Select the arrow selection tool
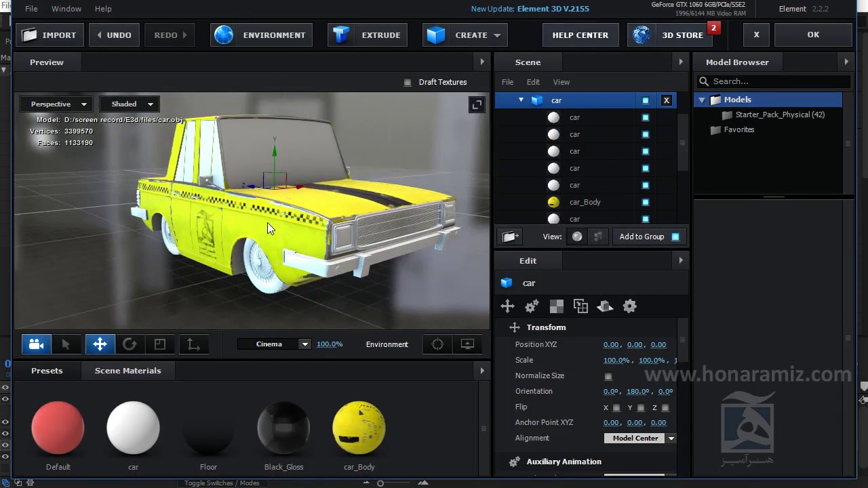This screenshot has height=488, width=868. tap(66, 344)
